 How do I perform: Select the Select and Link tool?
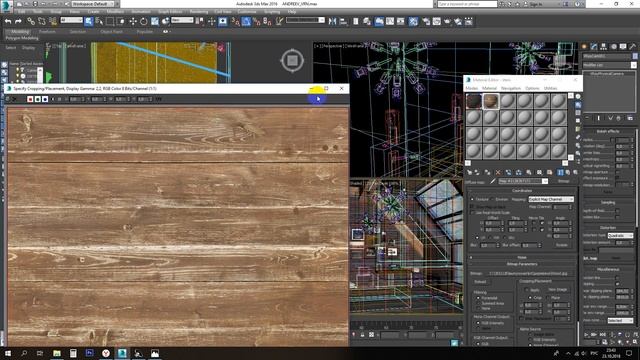(x=31, y=21)
